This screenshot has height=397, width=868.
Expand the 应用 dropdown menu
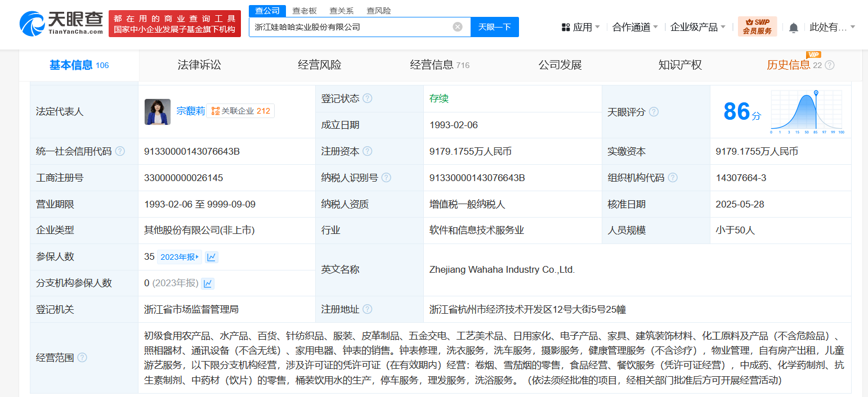click(x=581, y=27)
